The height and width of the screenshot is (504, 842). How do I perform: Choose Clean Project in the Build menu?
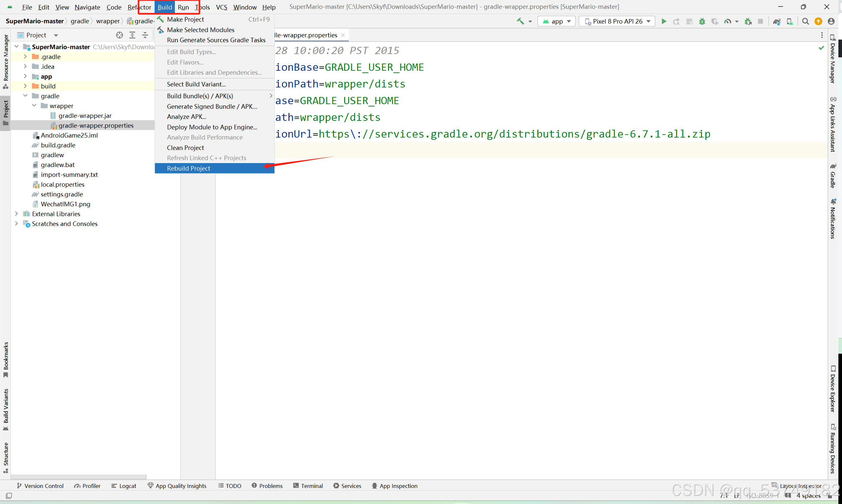[x=185, y=148]
